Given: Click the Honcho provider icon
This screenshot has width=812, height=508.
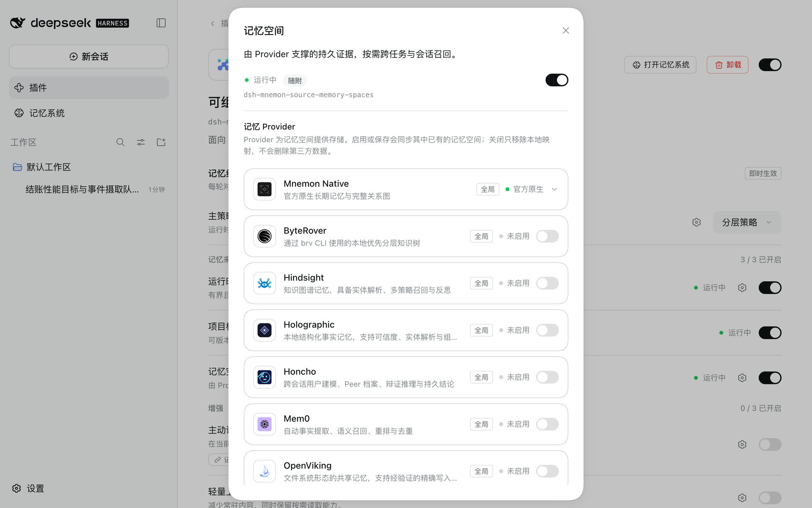Looking at the screenshot, I should 264,377.
